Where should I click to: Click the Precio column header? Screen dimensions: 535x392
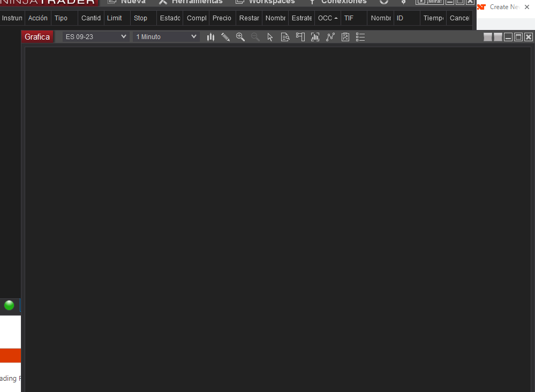pyautogui.click(x=222, y=18)
